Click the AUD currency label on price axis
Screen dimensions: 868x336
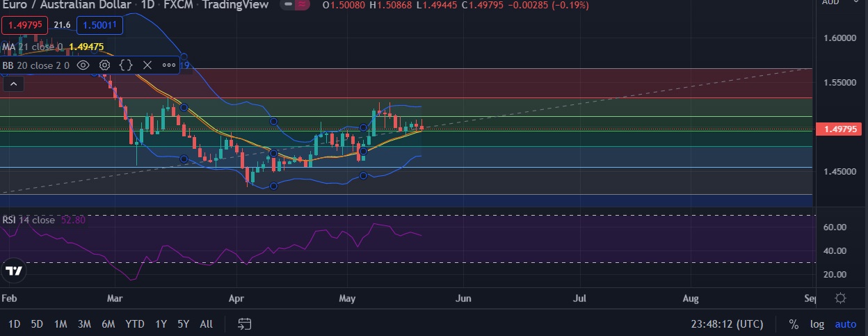tap(830, 3)
